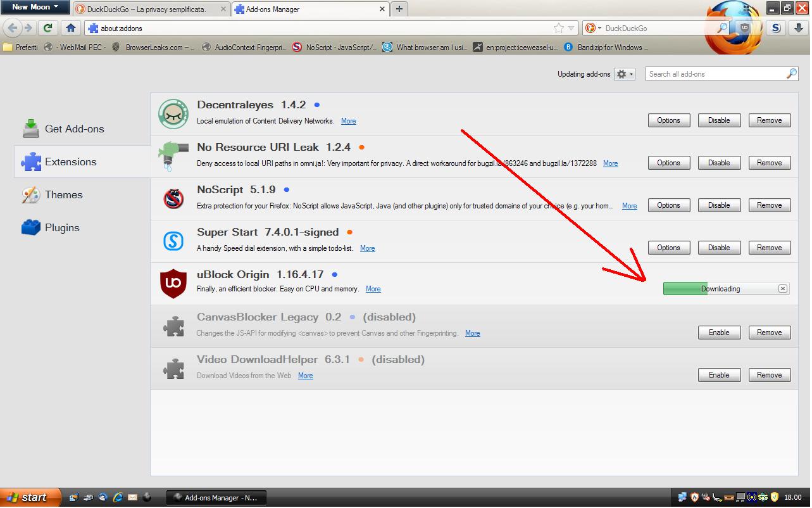Click the NoScript extension icon
Screen dimensions: 812x508
pos(173,198)
